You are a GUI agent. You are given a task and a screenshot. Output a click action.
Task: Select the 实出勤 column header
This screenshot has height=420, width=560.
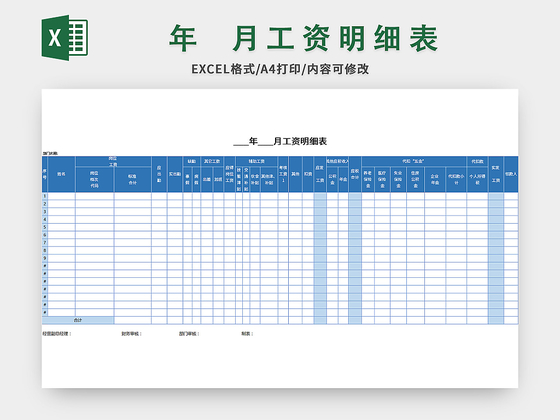point(175,174)
